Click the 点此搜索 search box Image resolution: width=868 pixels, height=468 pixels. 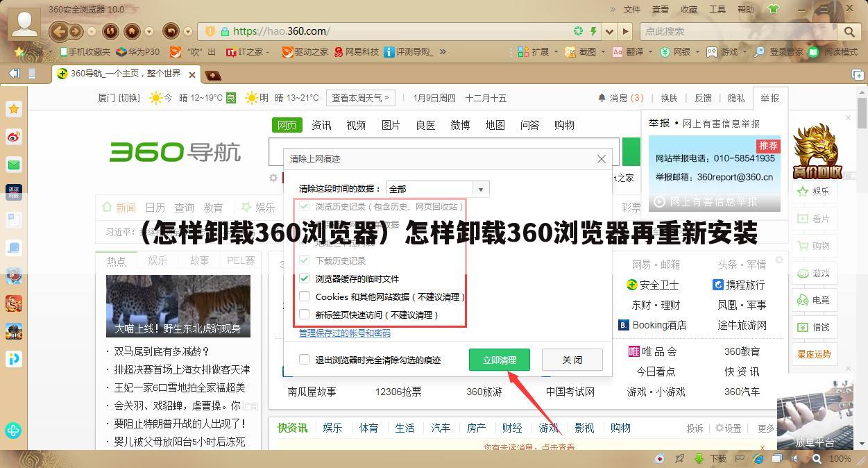point(739,31)
